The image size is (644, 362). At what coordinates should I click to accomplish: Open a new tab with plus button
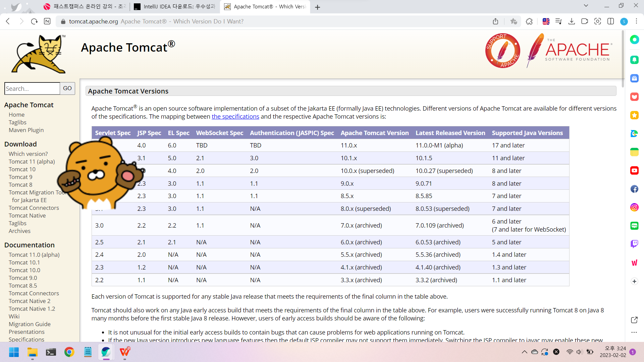point(318,7)
